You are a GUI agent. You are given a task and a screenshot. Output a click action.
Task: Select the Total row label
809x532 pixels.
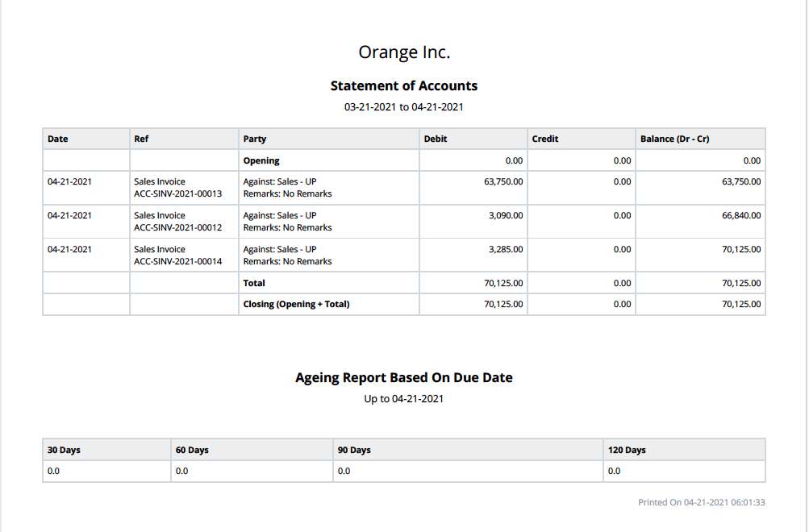pos(253,283)
